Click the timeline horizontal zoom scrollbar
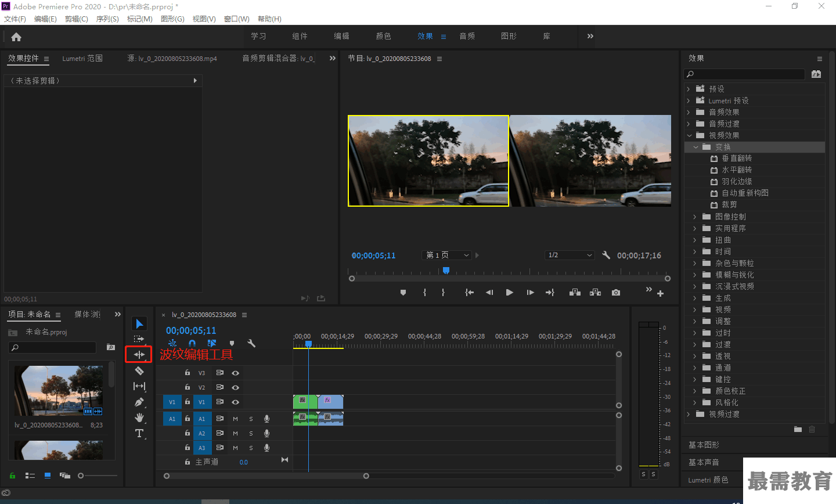 [266, 476]
